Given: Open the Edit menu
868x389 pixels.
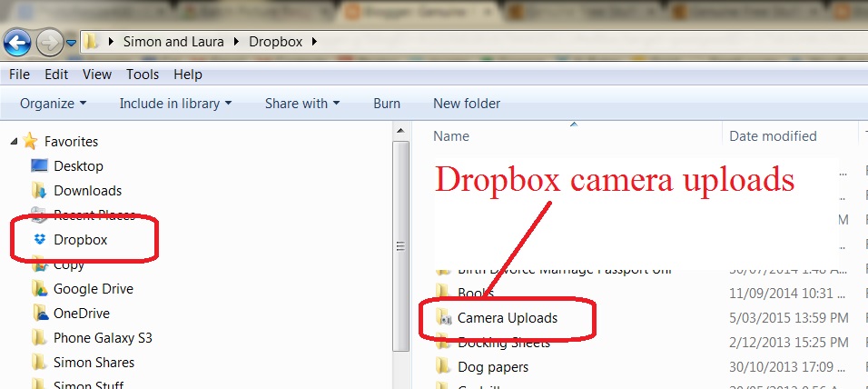Looking at the screenshot, I should click(56, 75).
